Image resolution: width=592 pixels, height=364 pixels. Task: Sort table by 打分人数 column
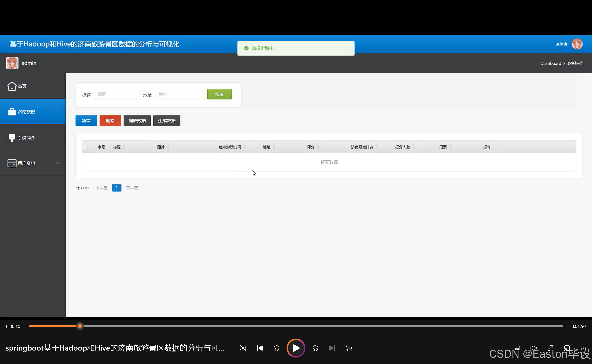tap(414, 147)
